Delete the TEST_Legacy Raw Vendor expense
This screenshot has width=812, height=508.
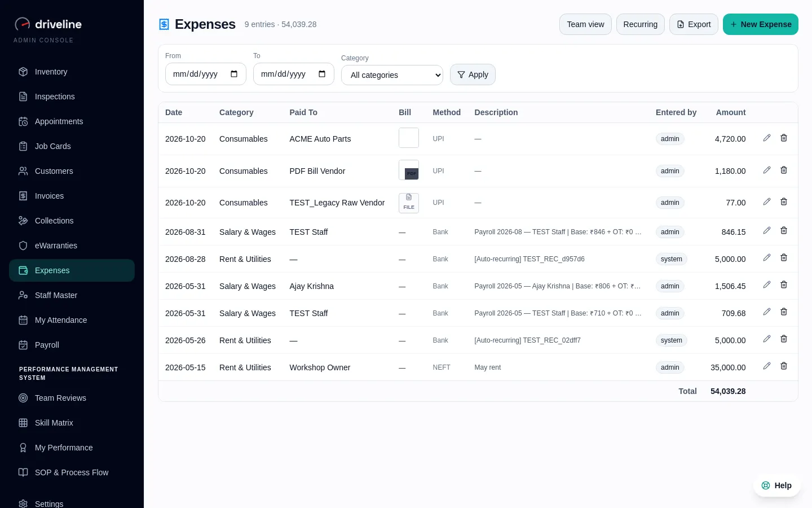coord(784,202)
